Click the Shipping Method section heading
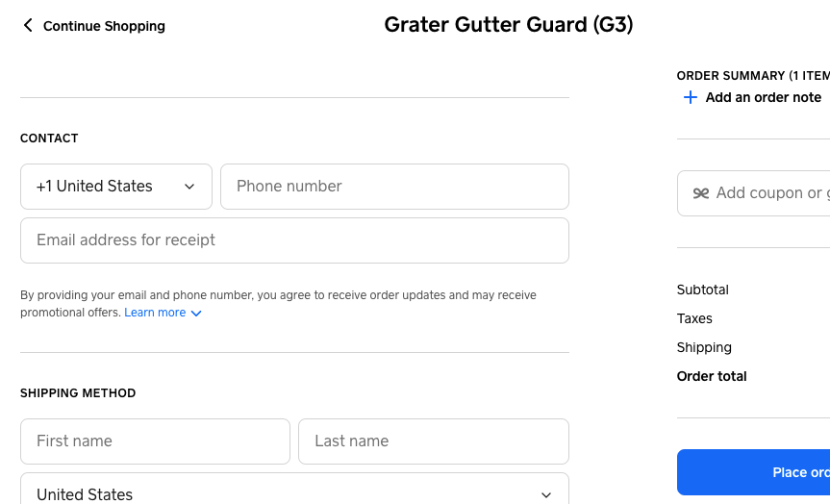The width and height of the screenshot is (830, 504). (x=78, y=393)
